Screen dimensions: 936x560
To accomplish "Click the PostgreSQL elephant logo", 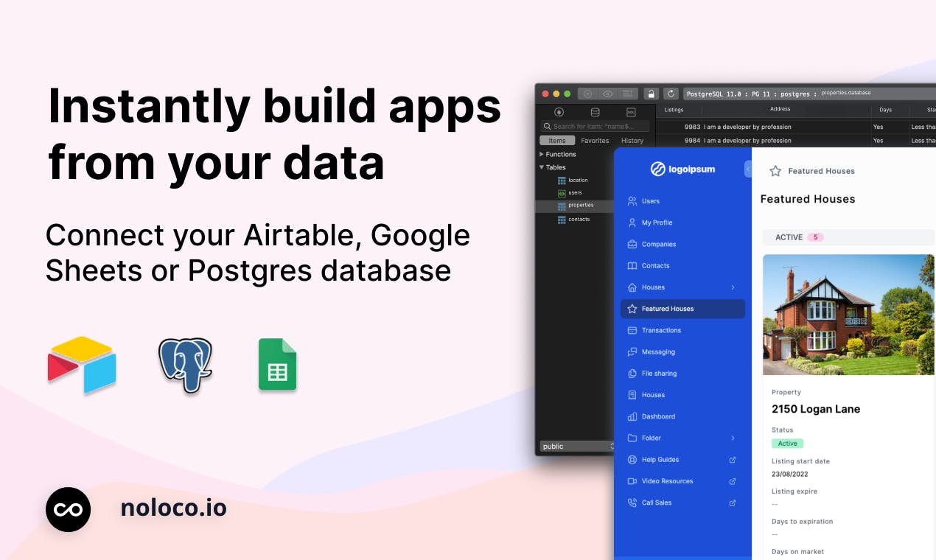I will pyautogui.click(x=185, y=365).
